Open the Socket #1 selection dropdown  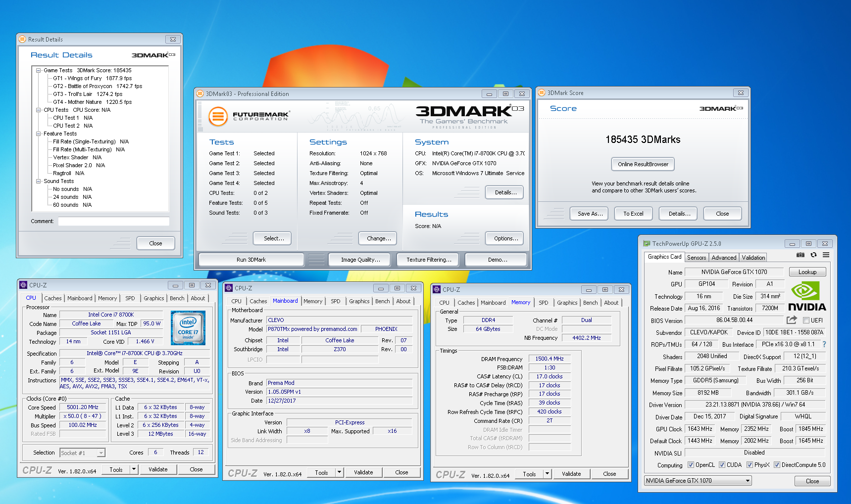[83, 453]
